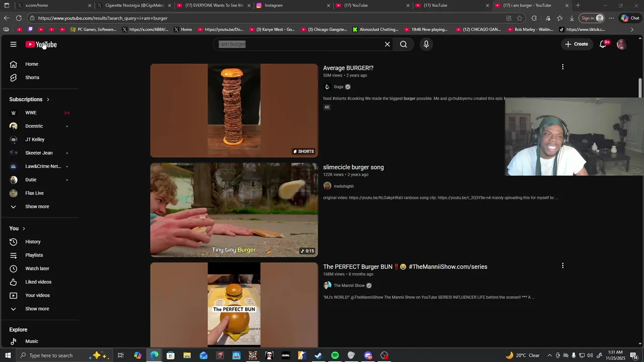Open the slimecicle burger song title

353,167
